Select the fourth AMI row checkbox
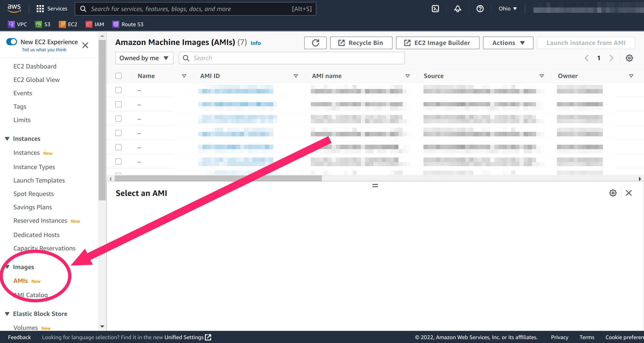The image size is (644, 343). [119, 133]
